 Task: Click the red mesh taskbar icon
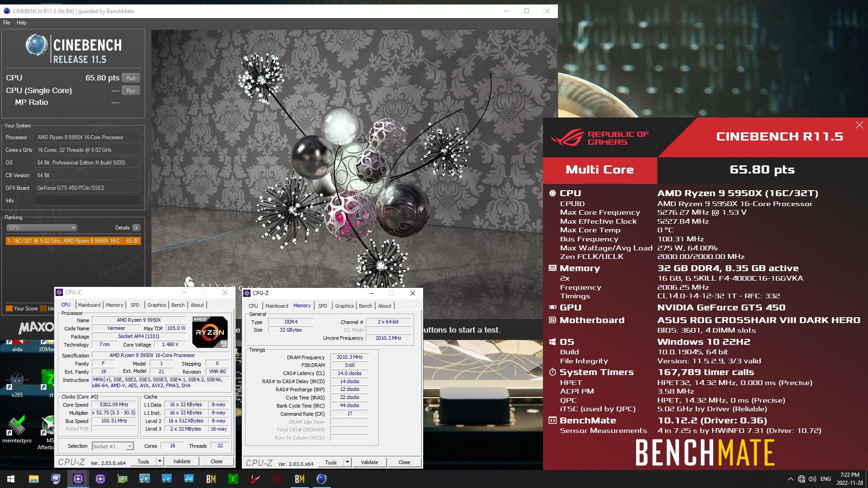(277, 479)
